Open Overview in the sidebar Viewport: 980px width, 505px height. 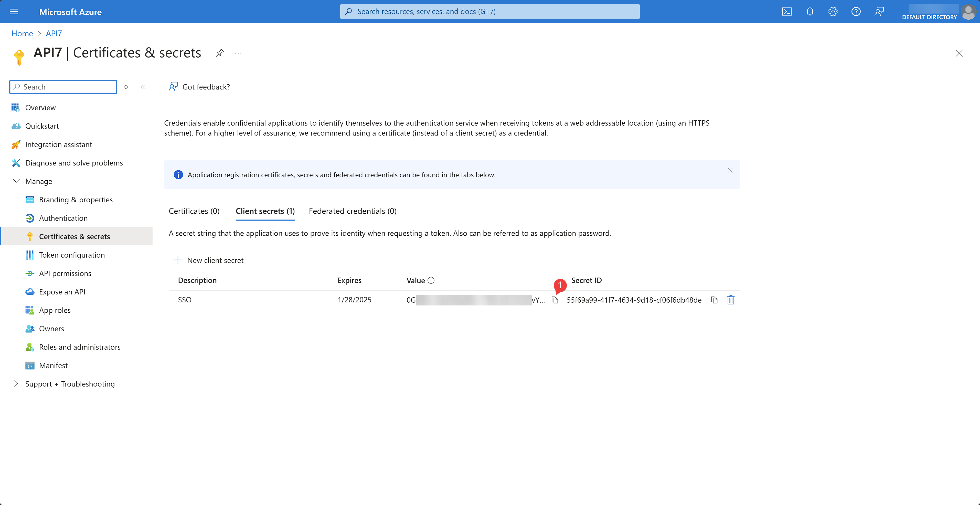(x=40, y=108)
